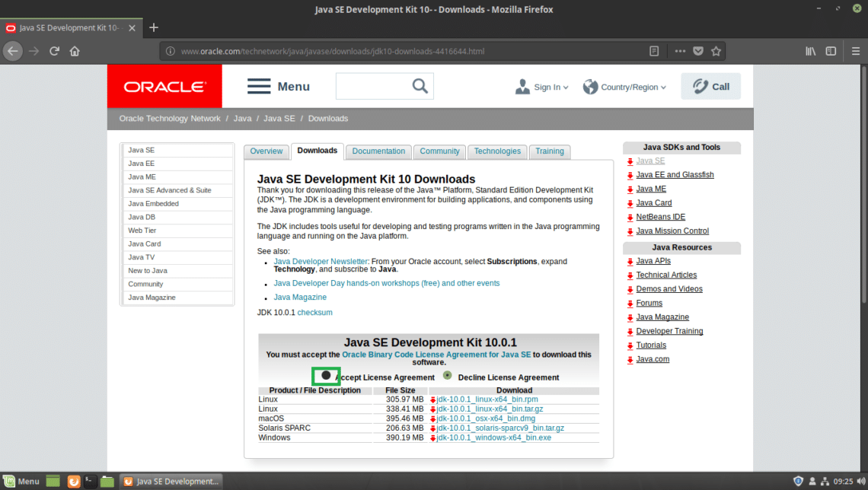Open the Linux Mint Menu button

pyautogui.click(x=21, y=482)
